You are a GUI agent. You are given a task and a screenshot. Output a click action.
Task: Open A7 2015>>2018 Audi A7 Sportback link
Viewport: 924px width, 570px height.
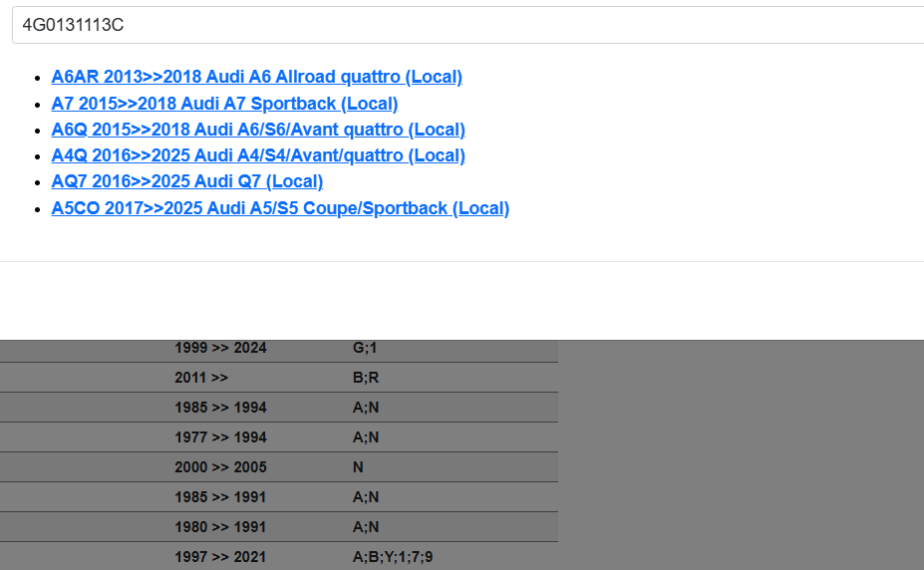pos(224,104)
